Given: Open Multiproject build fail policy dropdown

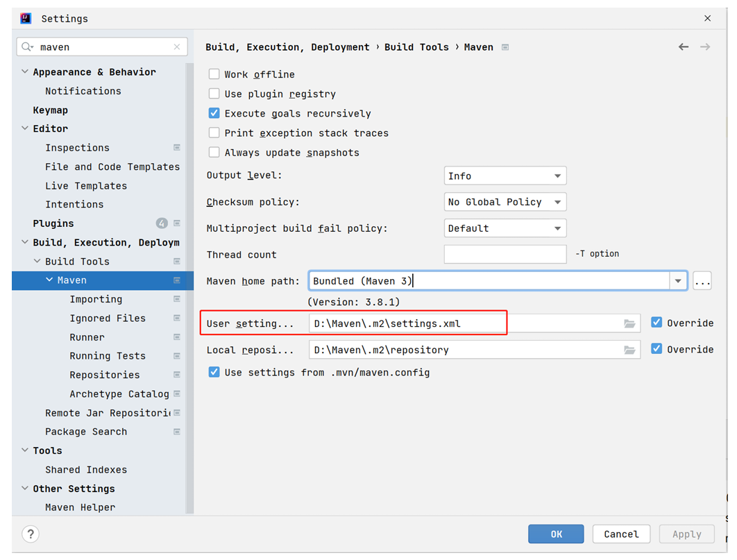Looking at the screenshot, I should tap(505, 228).
